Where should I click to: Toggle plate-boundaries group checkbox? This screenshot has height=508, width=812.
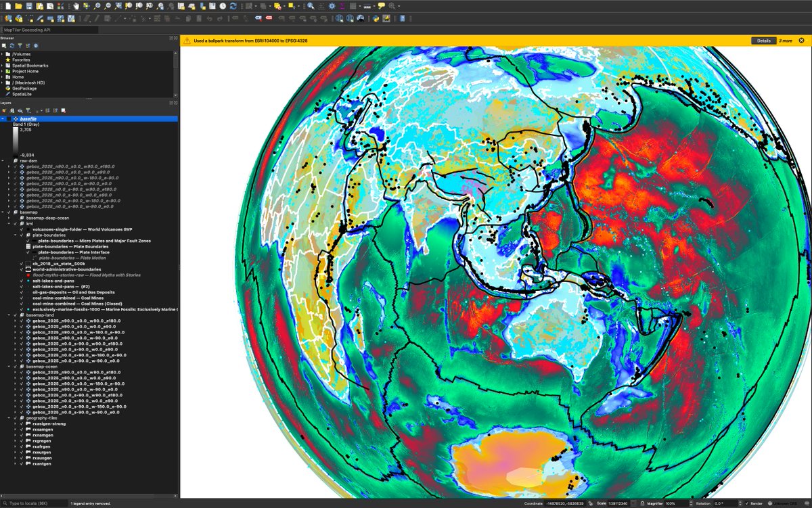pos(22,235)
